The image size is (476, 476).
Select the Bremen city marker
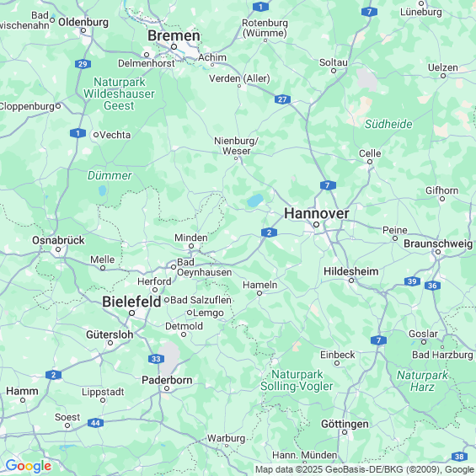tap(174, 46)
